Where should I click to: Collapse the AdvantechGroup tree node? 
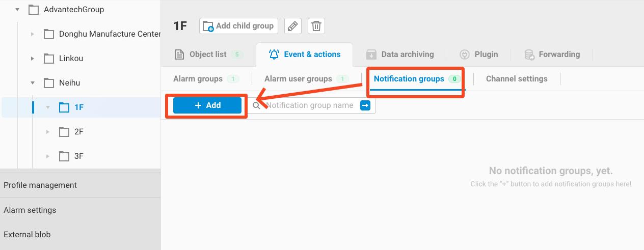(x=17, y=9)
